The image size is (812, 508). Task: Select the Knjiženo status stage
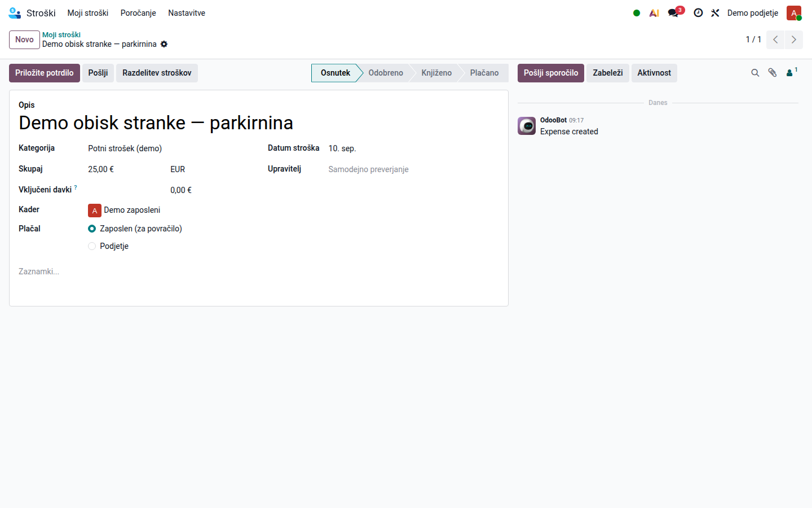436,73
